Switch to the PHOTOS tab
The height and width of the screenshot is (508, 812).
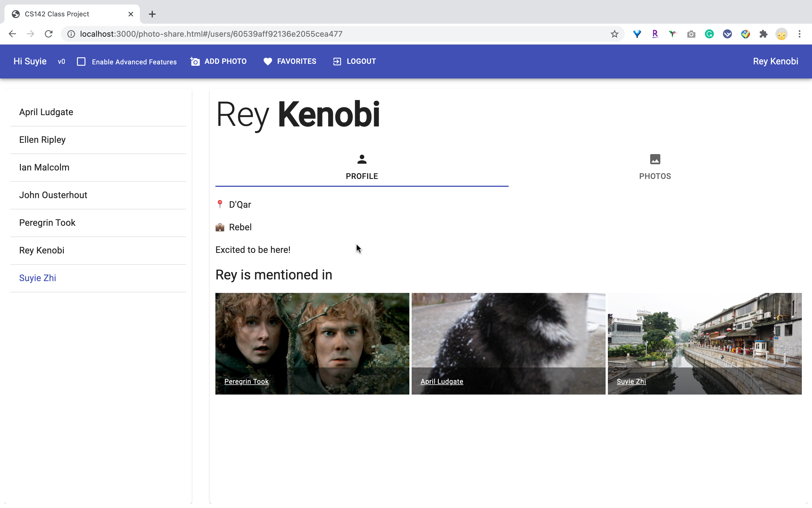[655, 168]
